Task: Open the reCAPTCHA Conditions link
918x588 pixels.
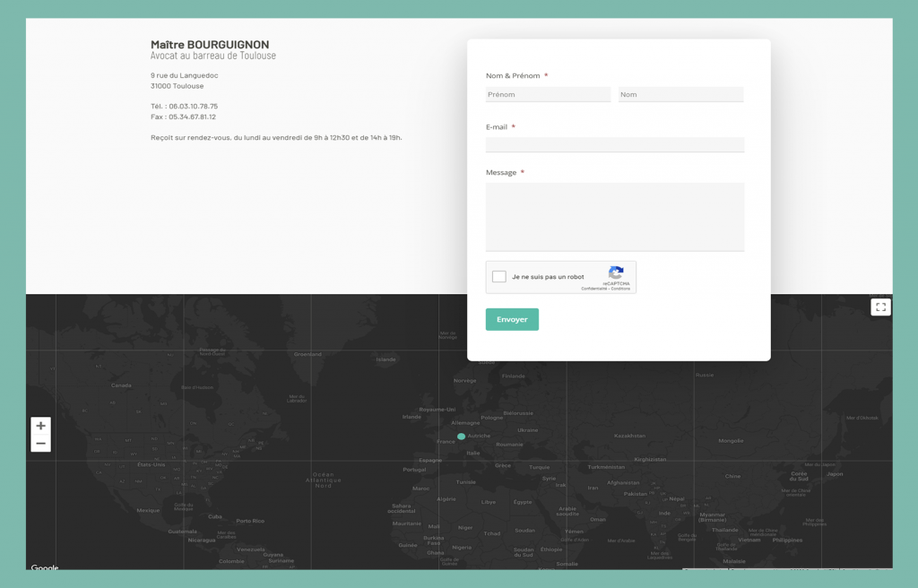Action: [x=620, y=289]
